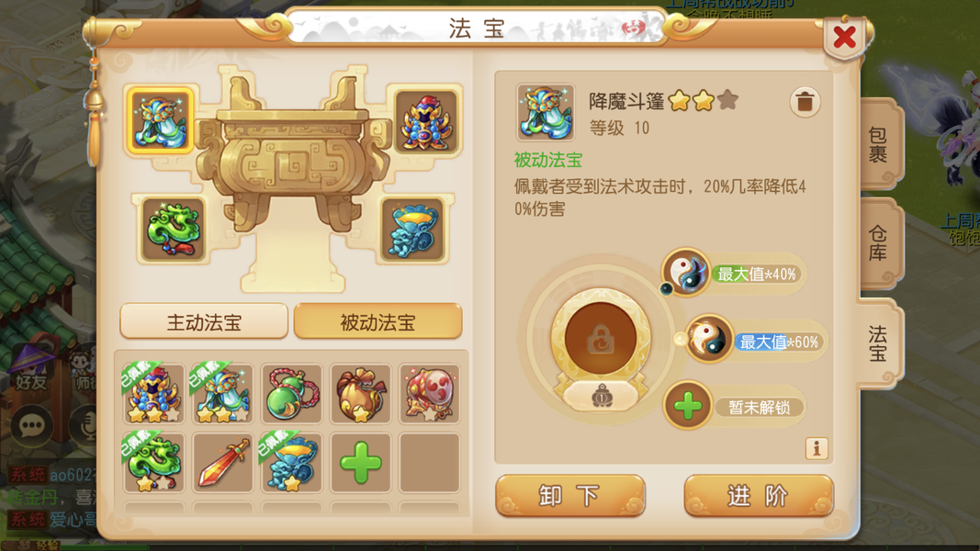This screenshot has width=980, height=551.
Task: Select the red sword treasure in inventory
Action: 222,463
